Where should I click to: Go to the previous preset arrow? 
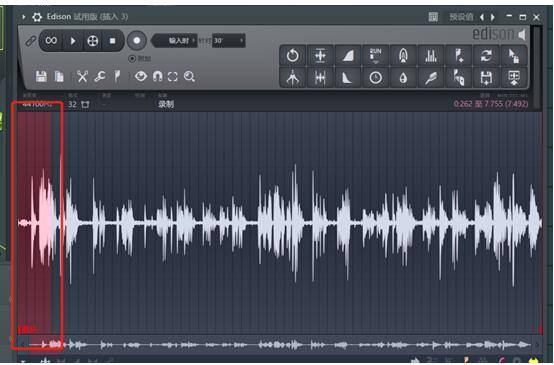482,17
